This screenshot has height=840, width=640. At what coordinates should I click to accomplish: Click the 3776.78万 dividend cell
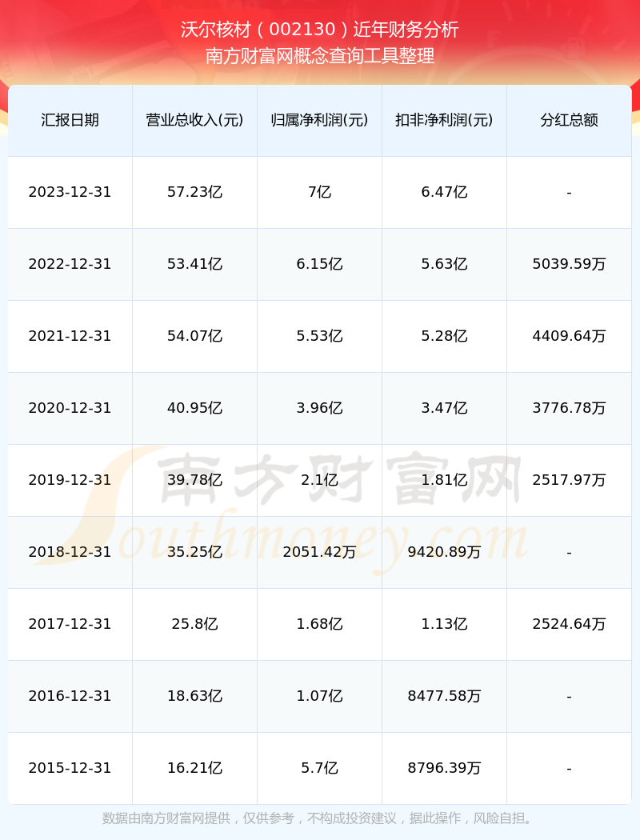pyautogui.click(x=570, y=408)
